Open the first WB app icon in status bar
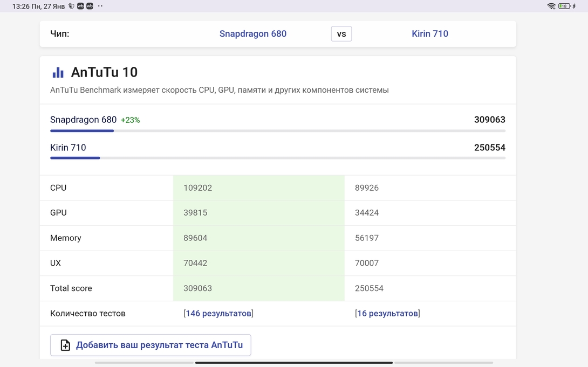588x367 pixels. (80, 6)
